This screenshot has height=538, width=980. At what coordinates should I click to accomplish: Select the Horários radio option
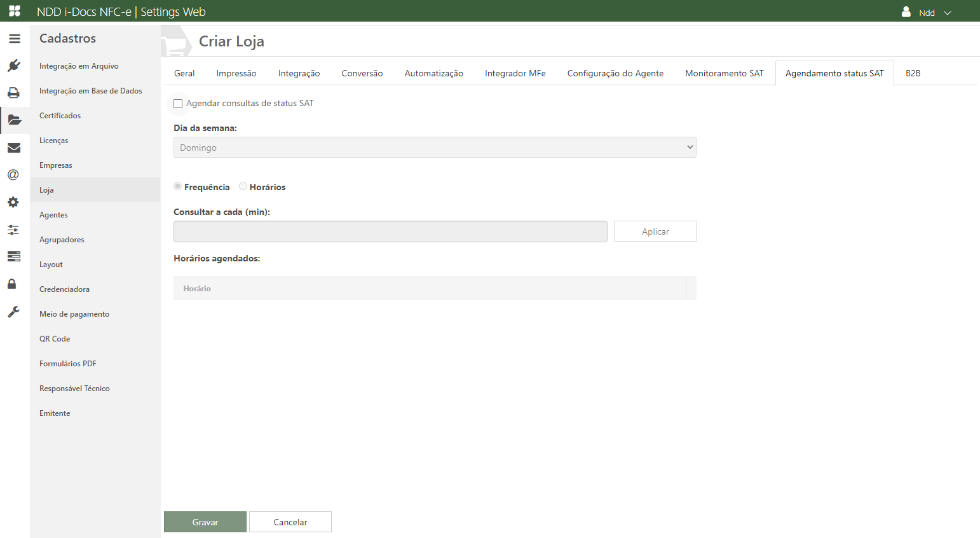[243, 186]
